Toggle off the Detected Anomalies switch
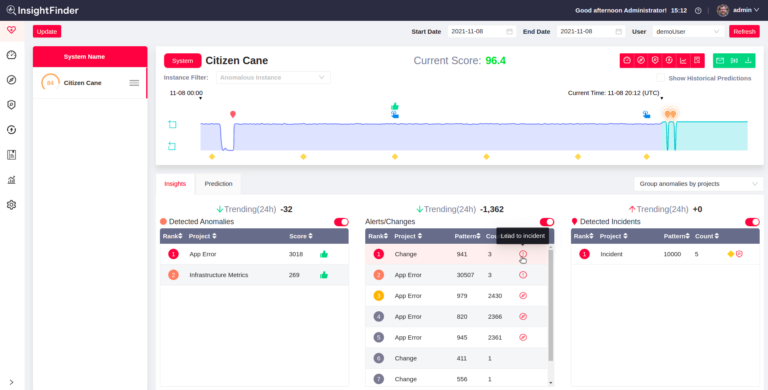This screenshot has width=768, height=390. pyautogui.click(x=341, y=222)
